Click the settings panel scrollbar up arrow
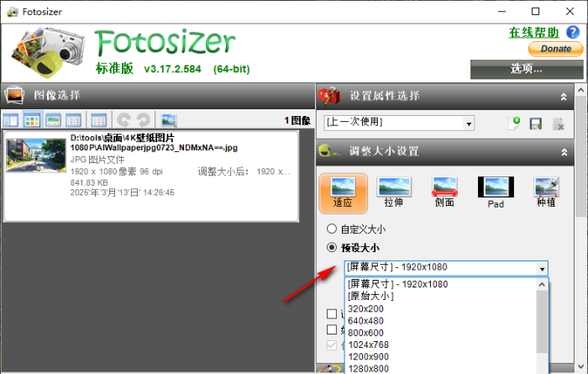This screenshot has width=588, height=374. click(x=581, y=90)
